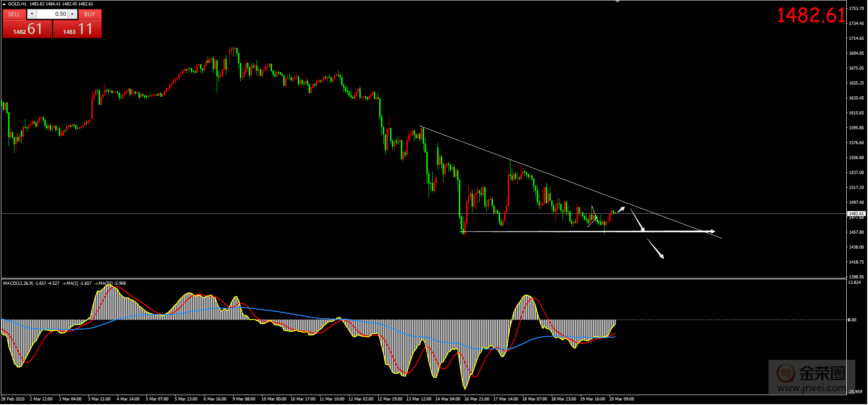Screen dimensions: 868x405
Task: Click the 1556.80 price axis label
Action: point(856,158)
